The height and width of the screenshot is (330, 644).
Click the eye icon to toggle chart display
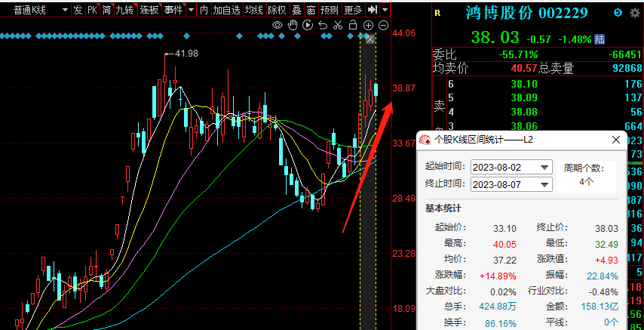pyautogui.click(x=278, y=25)
